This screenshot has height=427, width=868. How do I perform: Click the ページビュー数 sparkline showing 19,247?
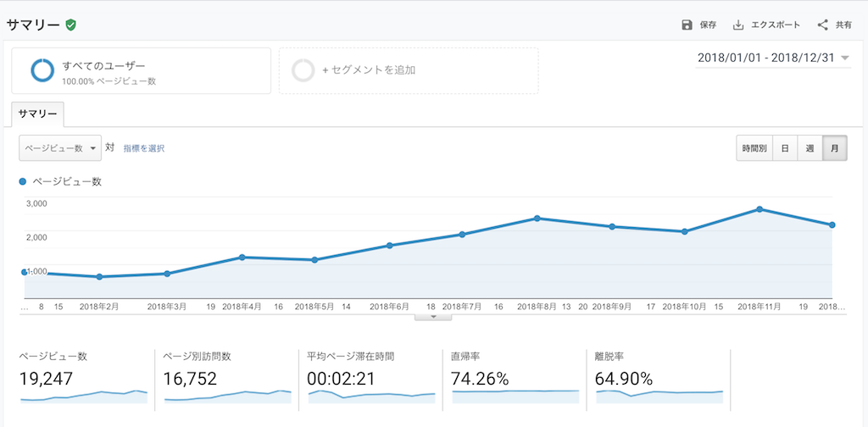84,396
